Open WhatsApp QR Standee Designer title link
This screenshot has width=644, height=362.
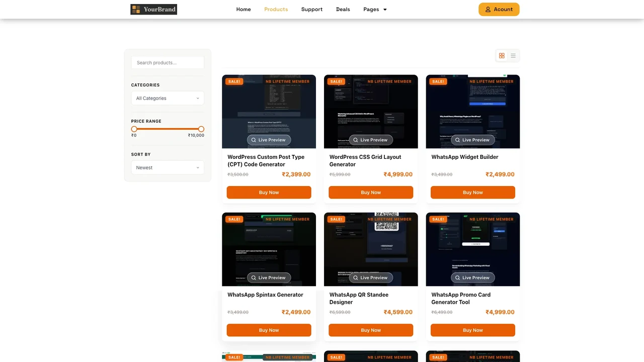pyautogui.click(x=359, y=299)
